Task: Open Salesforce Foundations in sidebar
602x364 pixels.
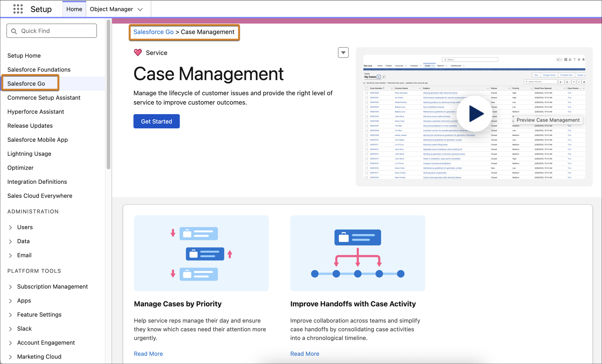Action: click(39, 70)
